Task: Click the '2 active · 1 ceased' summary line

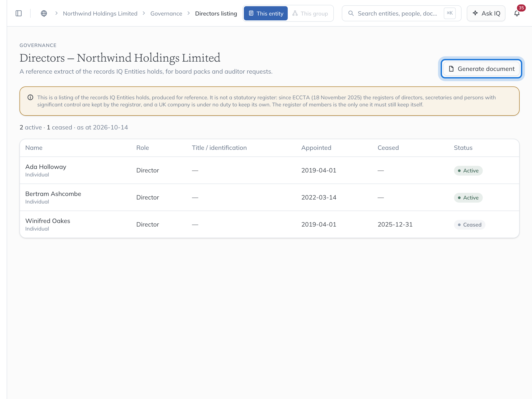Action: 74,127
